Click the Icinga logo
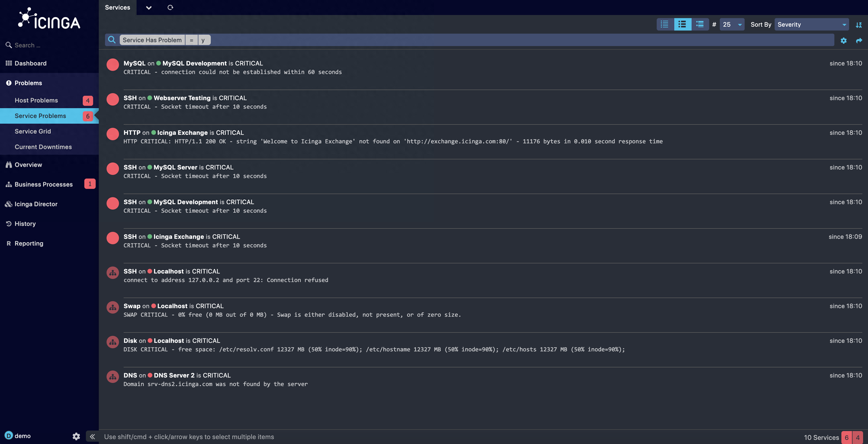 tap(49, 19)
